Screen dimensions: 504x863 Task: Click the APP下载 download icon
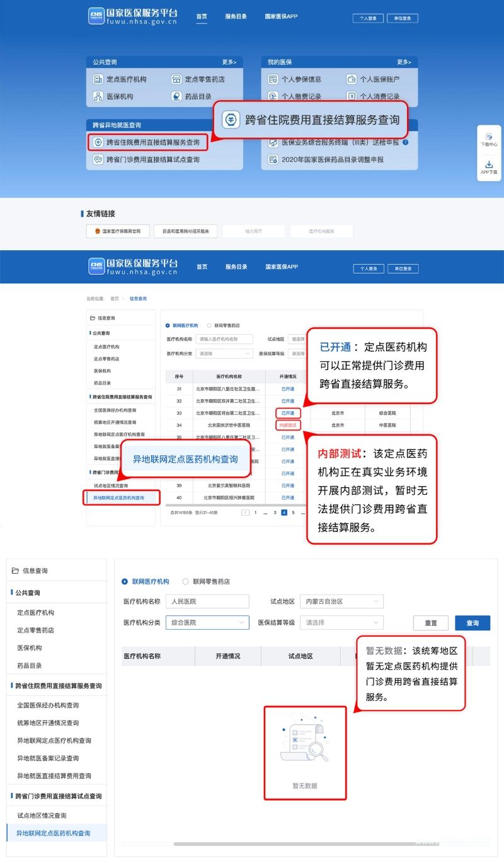coord(489,165)
